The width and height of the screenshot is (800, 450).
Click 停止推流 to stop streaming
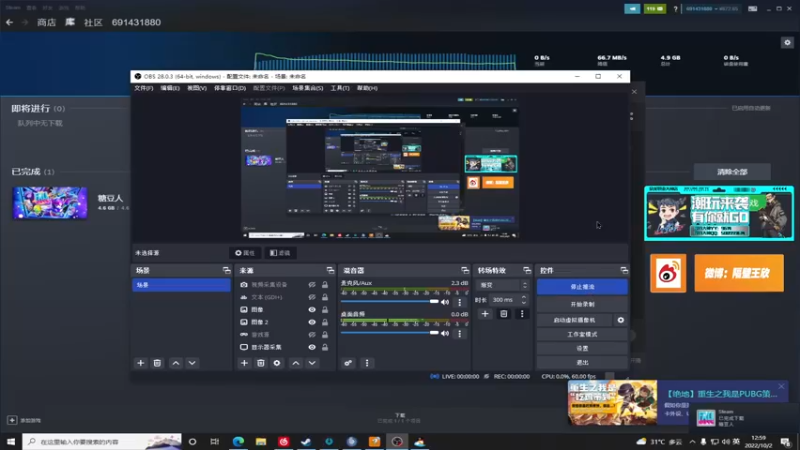point(582,287)
